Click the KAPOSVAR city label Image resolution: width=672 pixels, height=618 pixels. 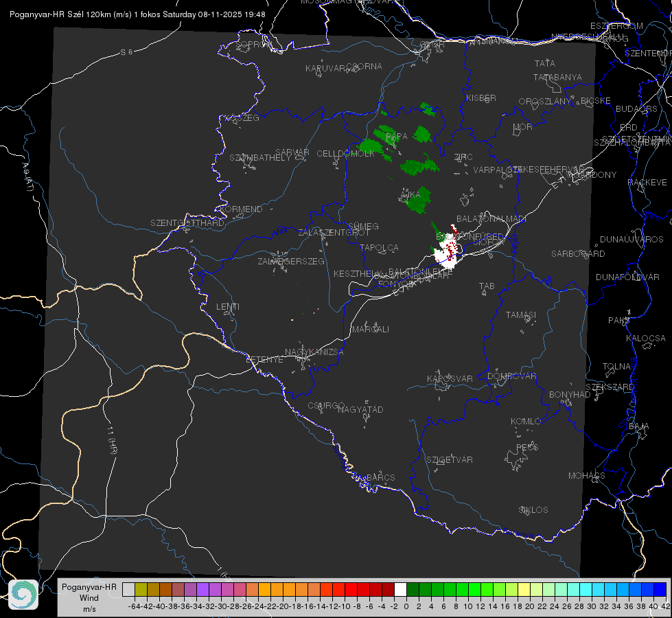pyautogui.click(x=450, y=378)
